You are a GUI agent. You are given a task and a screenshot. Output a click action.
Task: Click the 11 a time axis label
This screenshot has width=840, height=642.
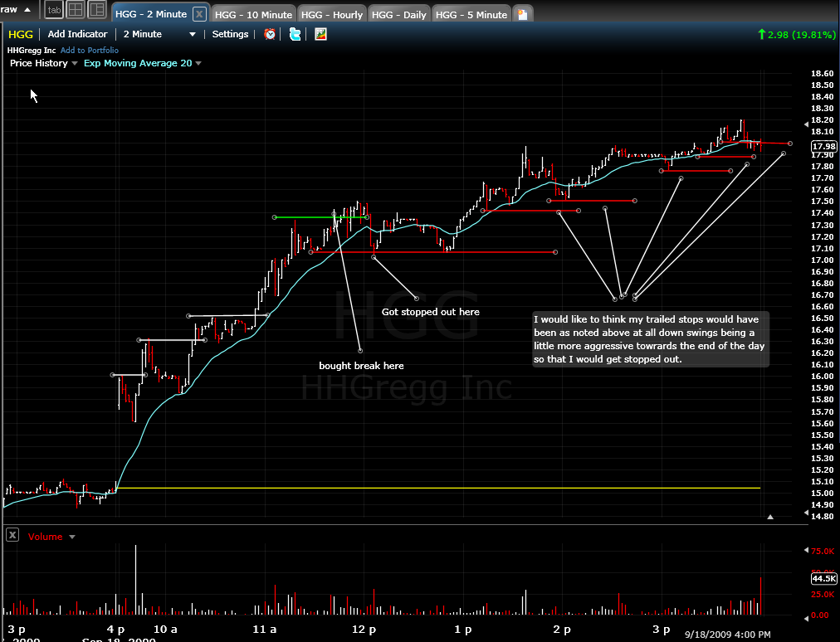(x=265, y=630)
